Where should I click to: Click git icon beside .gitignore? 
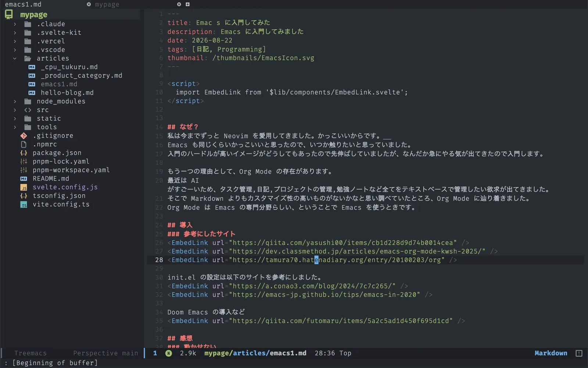(24, 135)
